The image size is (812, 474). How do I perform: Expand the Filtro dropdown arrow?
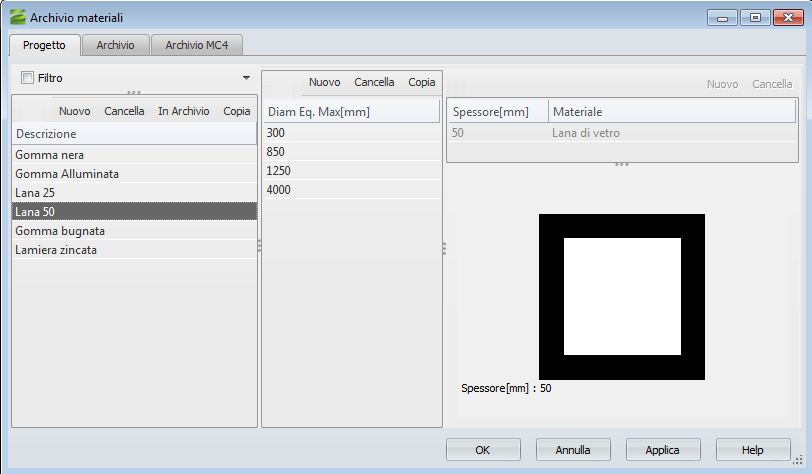(246, 78)
